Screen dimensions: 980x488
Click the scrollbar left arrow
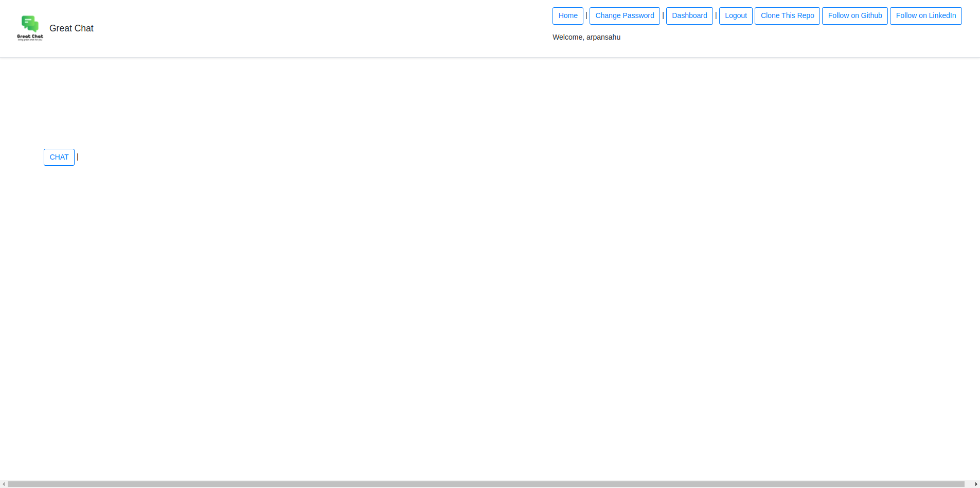coord(4,484)
